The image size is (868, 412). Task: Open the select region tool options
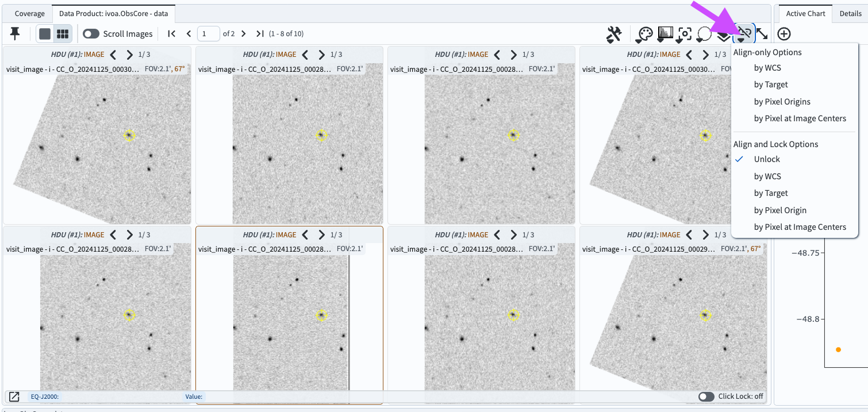coord(704,33)
